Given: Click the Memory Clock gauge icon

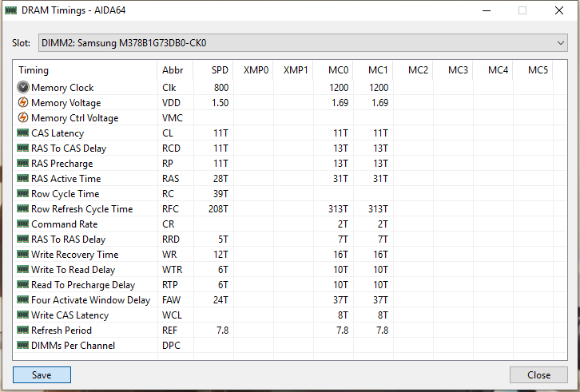Looking at the screenshot, I should click(23, 87).
